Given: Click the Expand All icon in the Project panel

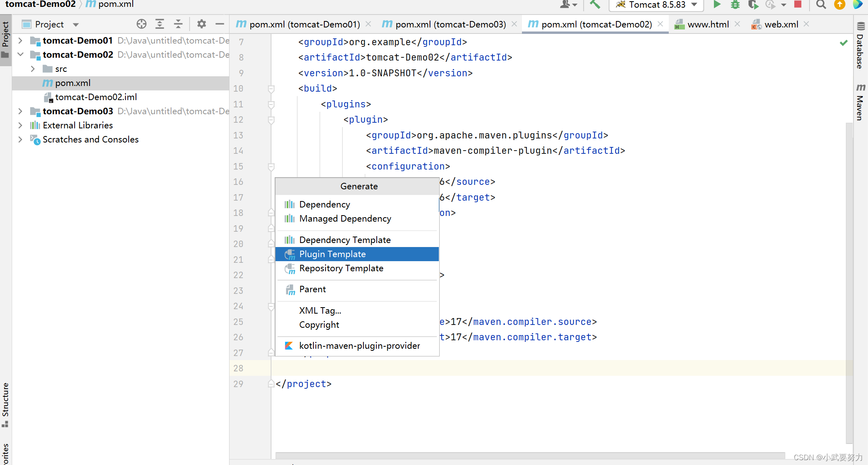Looking at the screenshot, I should click(x=160, y=24).
